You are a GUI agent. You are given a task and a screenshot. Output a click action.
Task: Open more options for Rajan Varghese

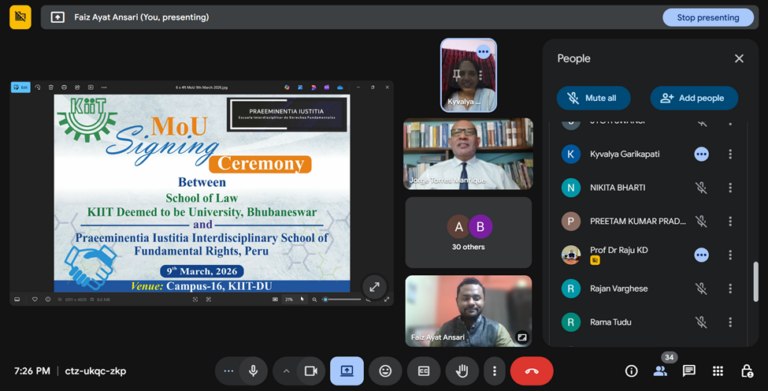pyautogui.click(x=730, y=289)
